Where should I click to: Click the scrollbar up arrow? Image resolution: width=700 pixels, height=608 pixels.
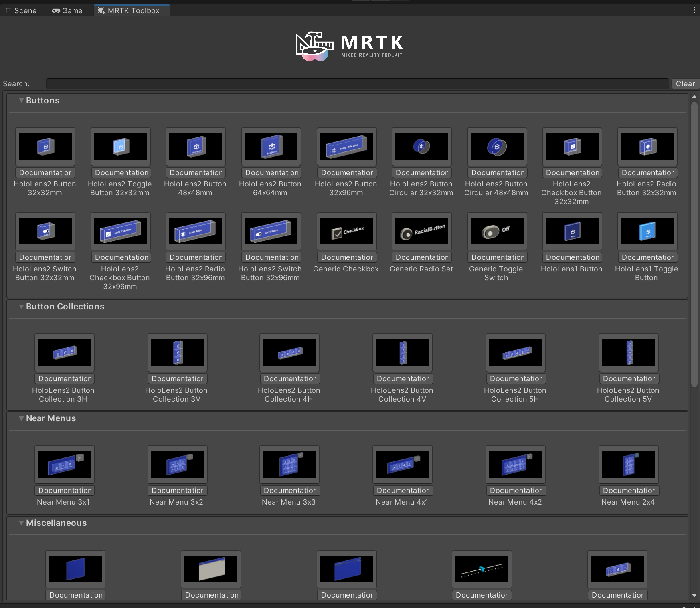point(694,97)
